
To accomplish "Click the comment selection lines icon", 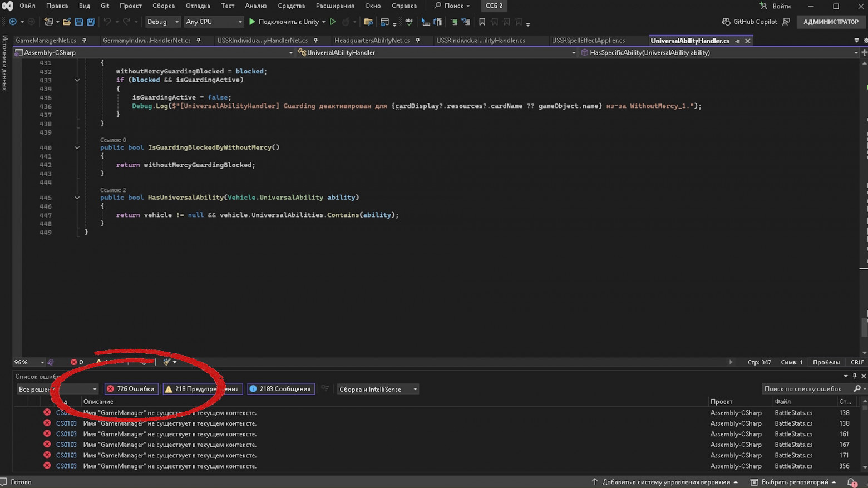I will pyautogui.click(x=454, y=22).
